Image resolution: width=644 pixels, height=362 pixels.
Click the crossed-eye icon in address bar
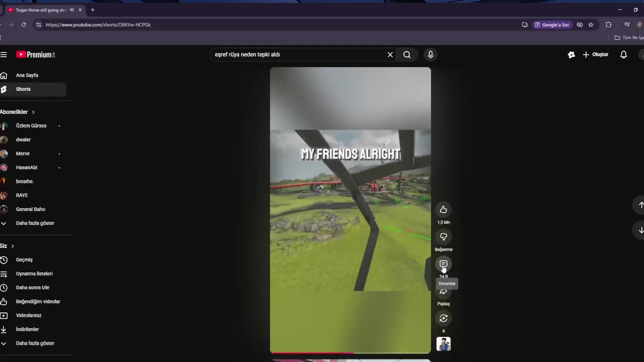tap(580, 25)
